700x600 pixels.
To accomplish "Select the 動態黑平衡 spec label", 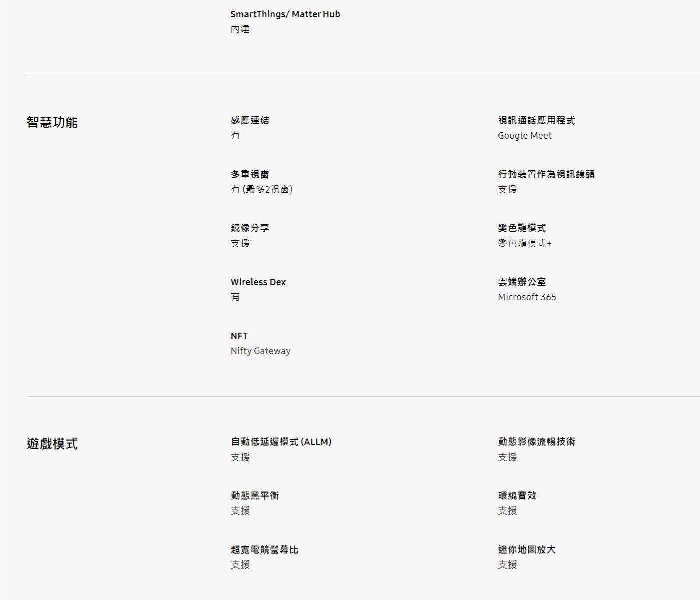I will coord(255,495).
